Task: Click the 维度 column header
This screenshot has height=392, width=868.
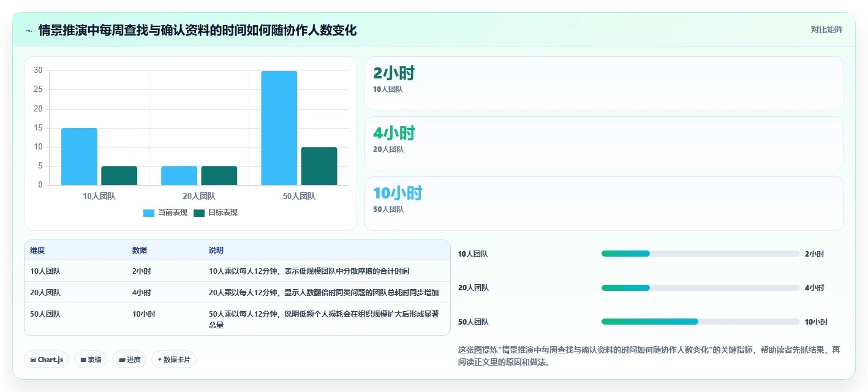Action: pyautogui.click(x=37, y=251)
